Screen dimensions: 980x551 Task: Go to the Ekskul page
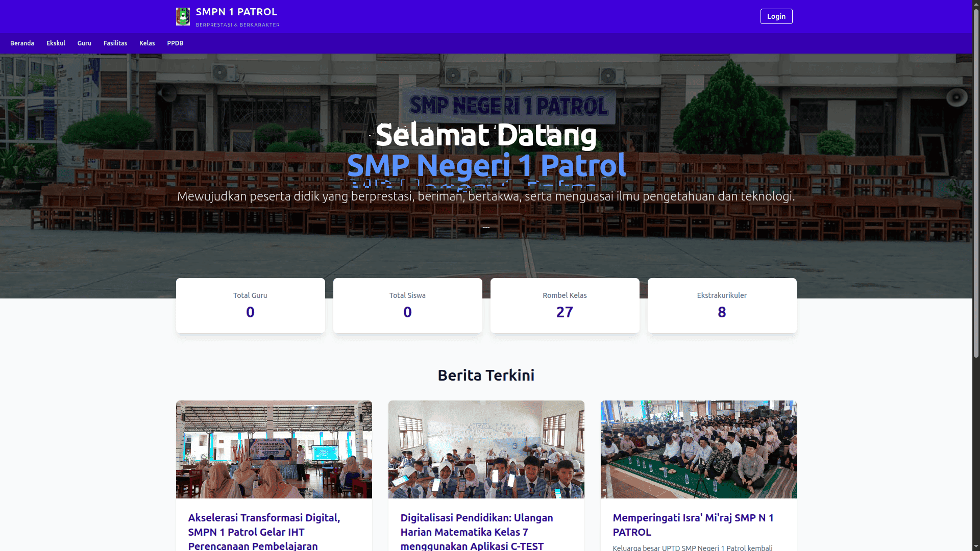point(56,43)
